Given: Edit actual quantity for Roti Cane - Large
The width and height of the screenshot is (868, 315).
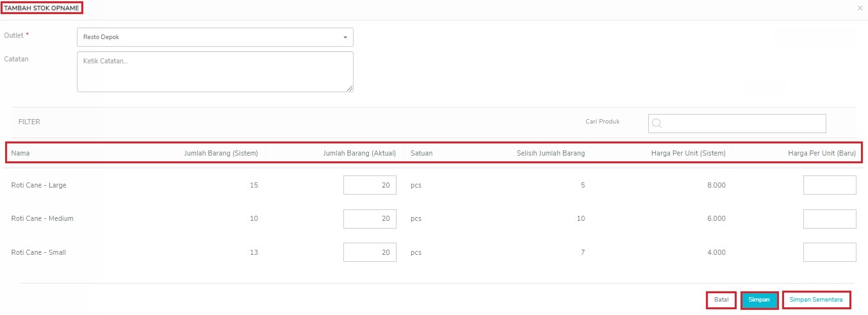Looking at the screenshot, I should pyautogui.click(x=370, y=185).
